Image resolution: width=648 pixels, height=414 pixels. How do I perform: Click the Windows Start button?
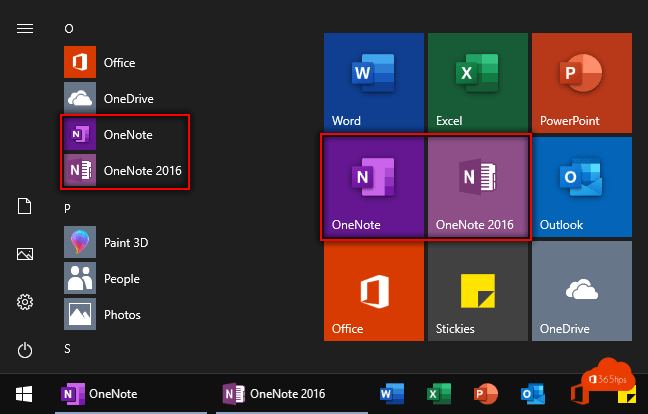click(24, 394)
